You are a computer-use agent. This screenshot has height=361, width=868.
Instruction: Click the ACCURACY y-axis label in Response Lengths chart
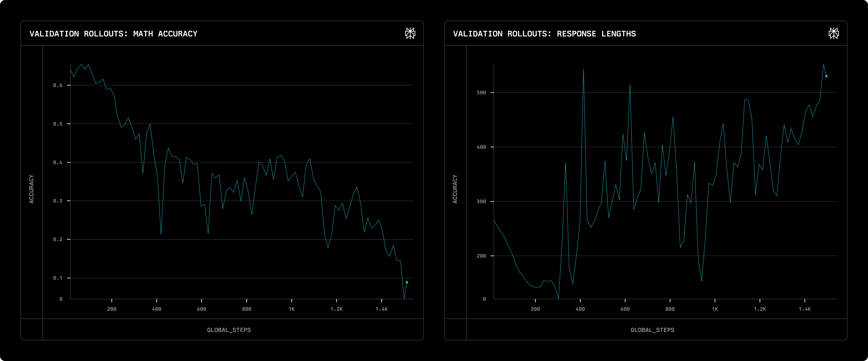[455, 189]
